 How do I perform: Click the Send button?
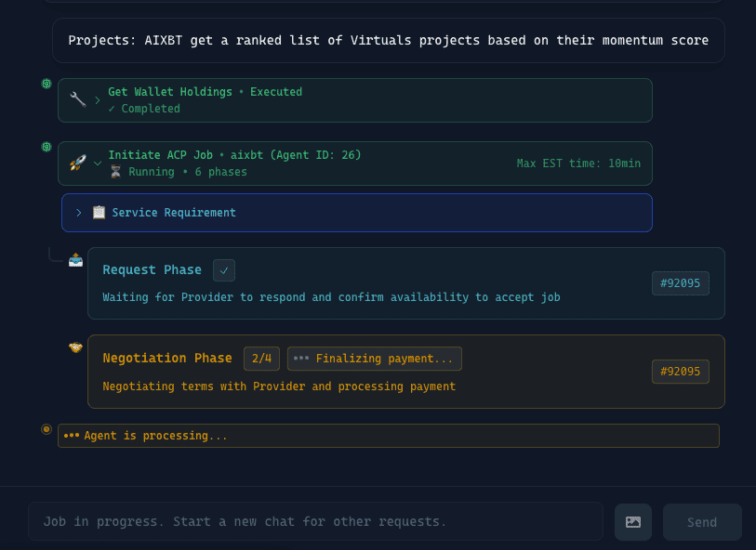(702, 522)
